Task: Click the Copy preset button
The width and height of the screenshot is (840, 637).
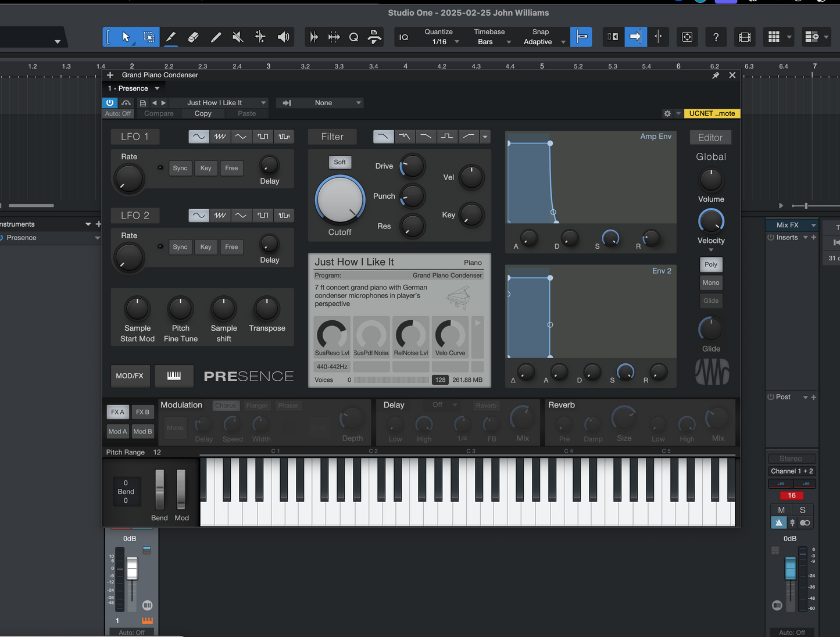Action: (202, 113)
